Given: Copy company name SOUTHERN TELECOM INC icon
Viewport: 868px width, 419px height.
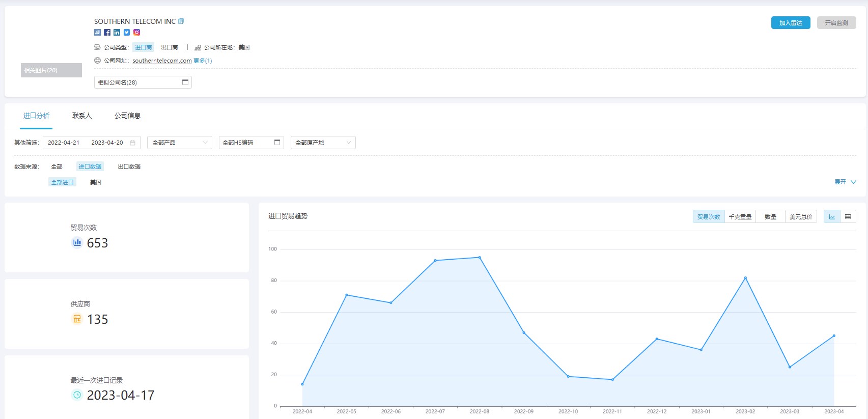Looking at the screenshot, I should [181, 21].
